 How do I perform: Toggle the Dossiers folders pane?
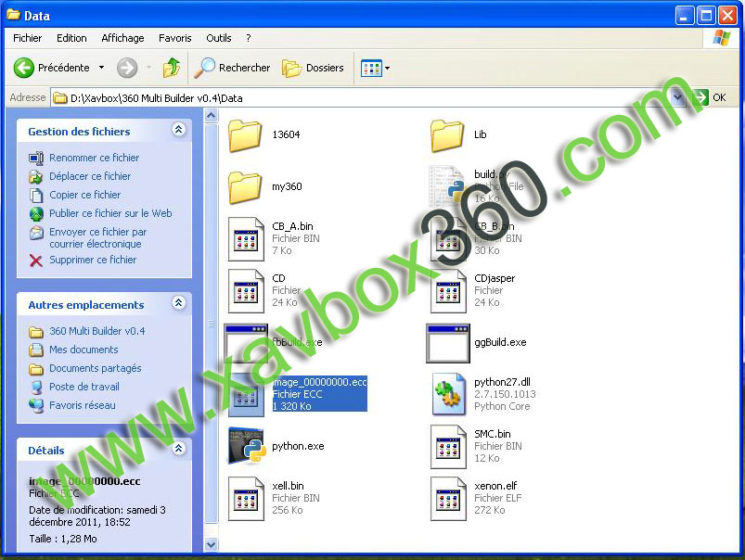(x=313, y=68)
